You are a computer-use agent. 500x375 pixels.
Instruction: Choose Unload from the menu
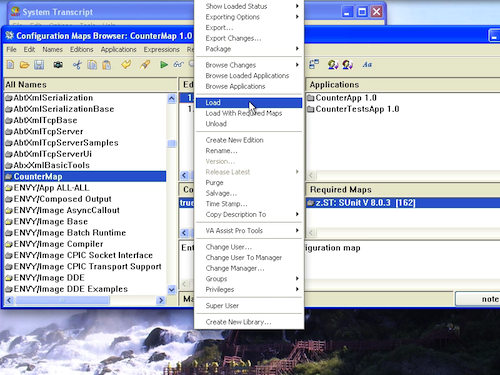tap(249, 124)
